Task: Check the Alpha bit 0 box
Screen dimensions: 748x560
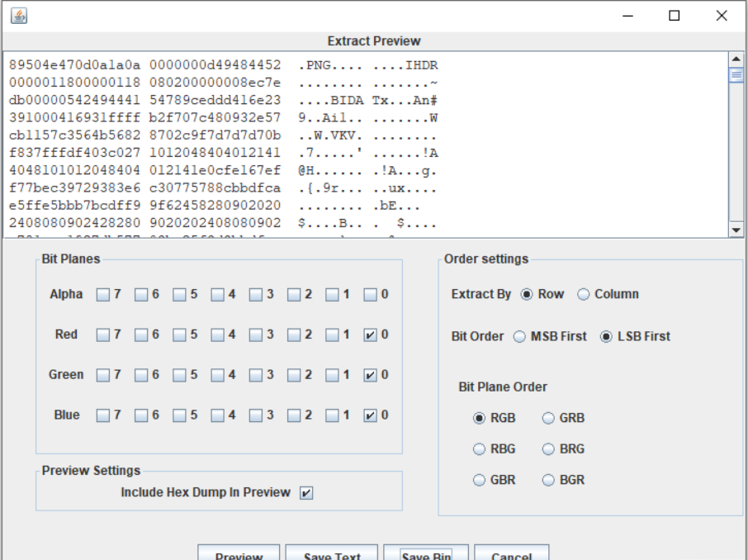Action: coord(370,295)
